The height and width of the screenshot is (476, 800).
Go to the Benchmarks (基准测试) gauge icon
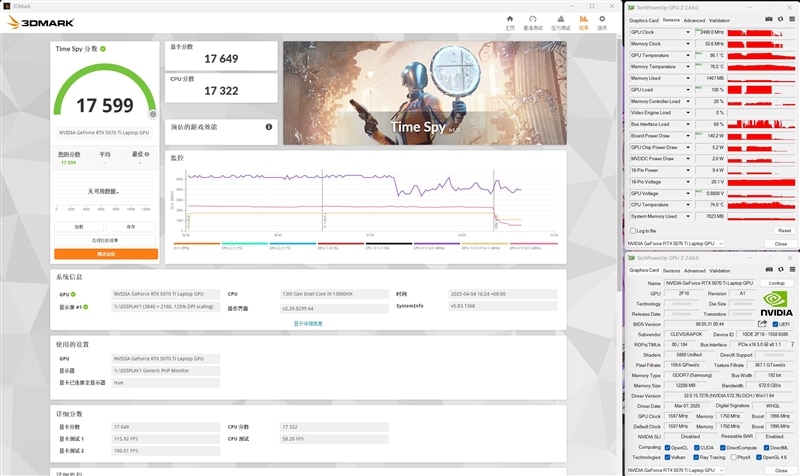click(535, 21)
